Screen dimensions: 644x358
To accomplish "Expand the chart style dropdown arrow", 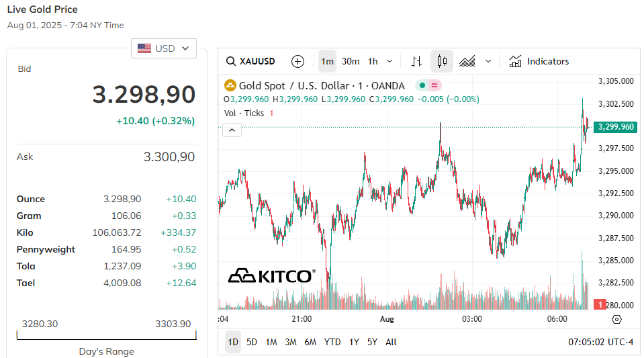I will tap(488, 61).
